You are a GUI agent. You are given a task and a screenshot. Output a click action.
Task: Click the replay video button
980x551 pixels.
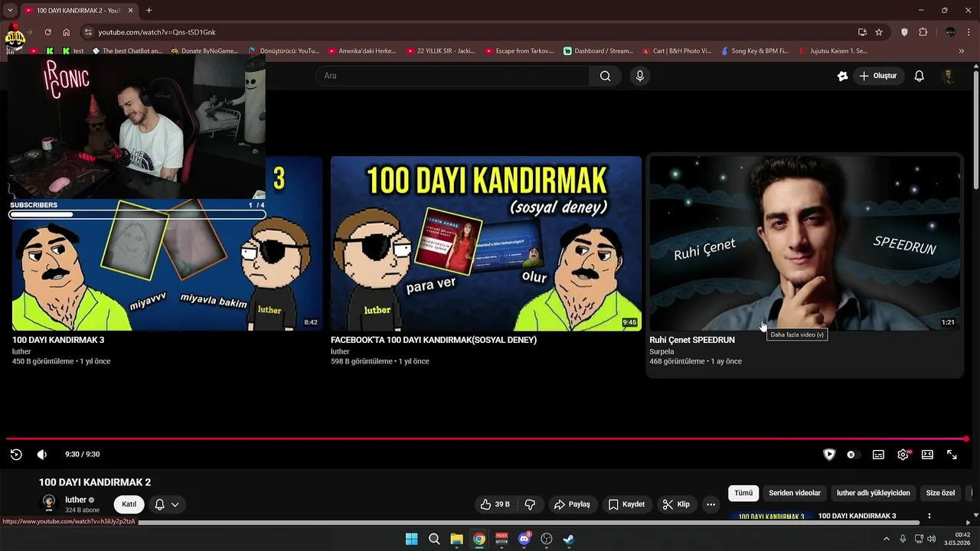16,455
